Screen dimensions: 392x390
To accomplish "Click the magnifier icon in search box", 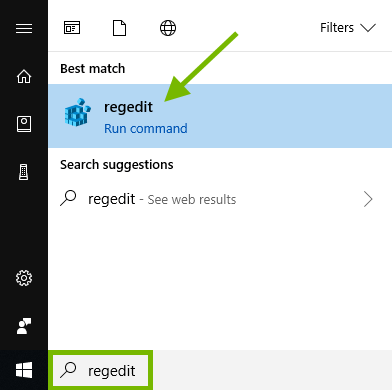I will [68, 370].
